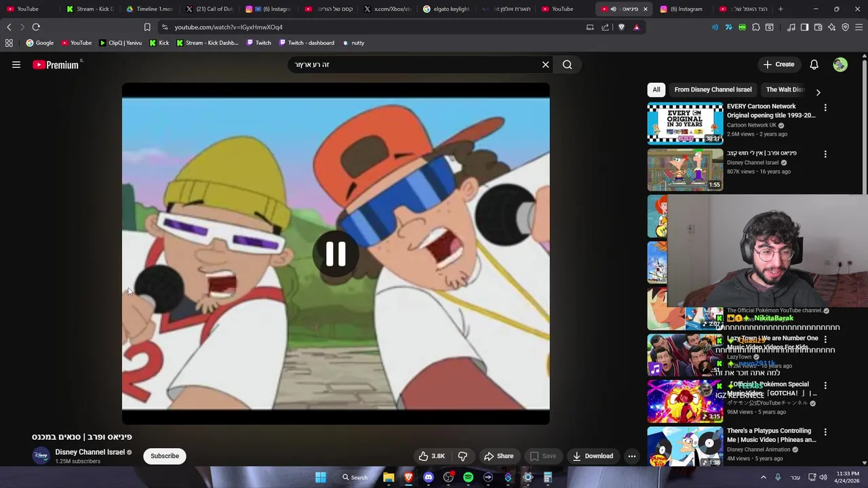Show more chips with right chevron
Screen dimensions: 868x488
(x=818, y=92)
